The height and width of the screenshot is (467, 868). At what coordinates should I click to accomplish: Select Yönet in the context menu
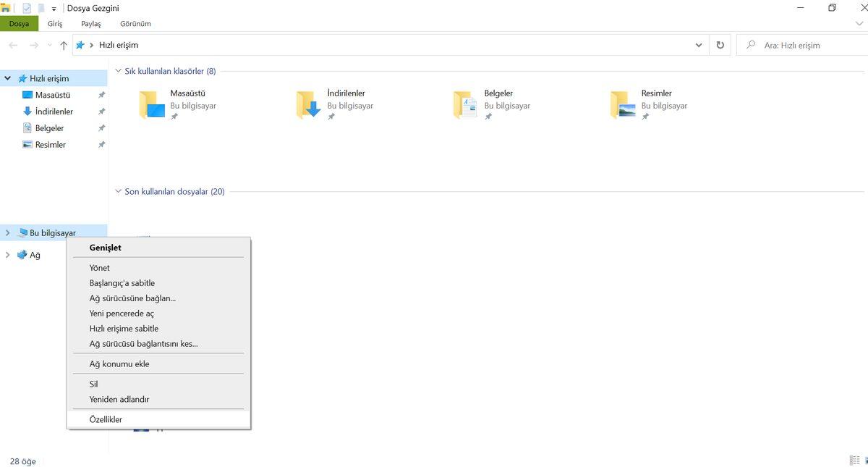pos(100,268)
